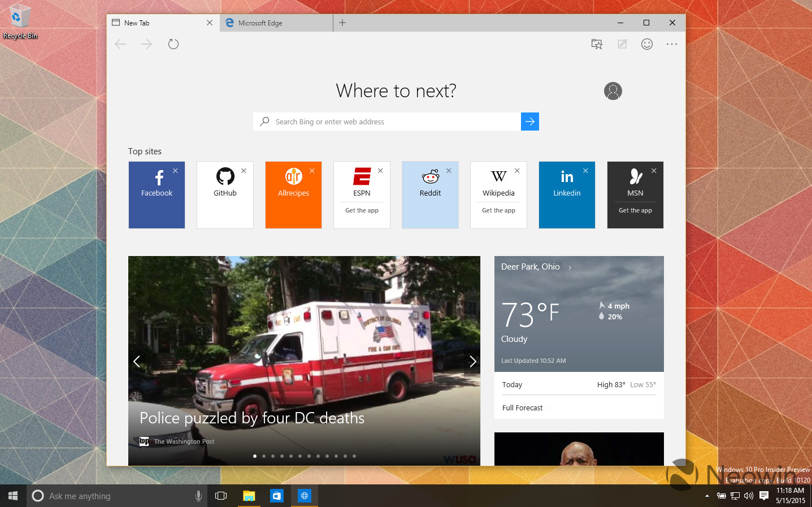Open Task View on the taskbar

pos(221,496)
